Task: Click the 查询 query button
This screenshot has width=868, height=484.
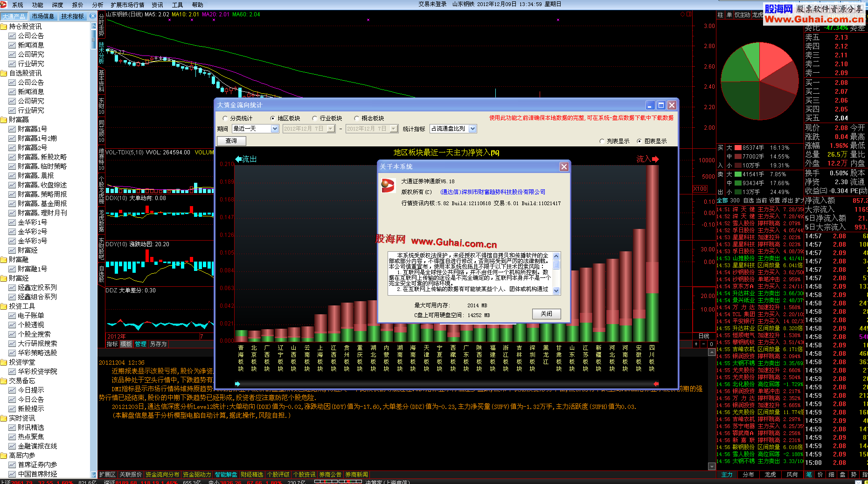Action: point(231,141)
